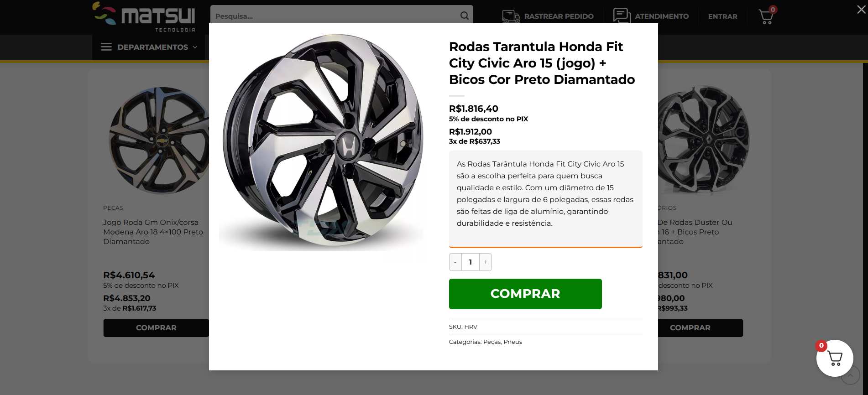Decrease quantity with minus button
The height and width of the screenshot is (395, 868).
click(x=455, y=262)
